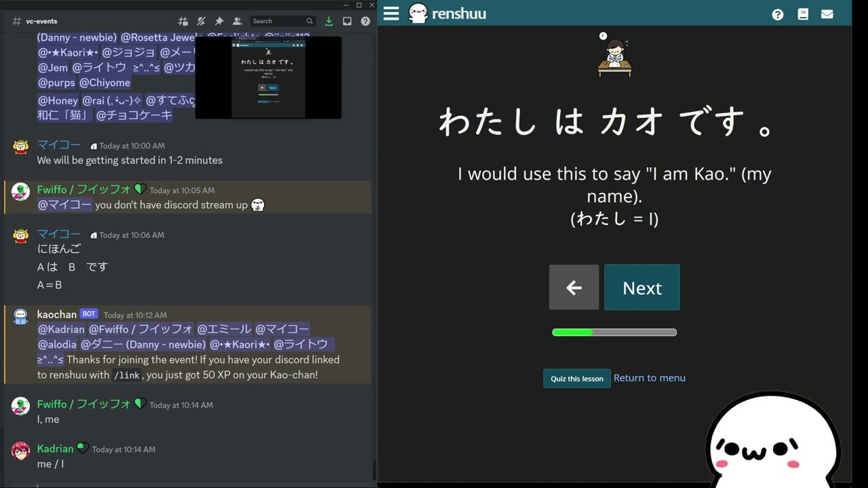Screen dimensions: 868x488
Task: Click Quiz this lesson button
Action: (x=576, y=378)
